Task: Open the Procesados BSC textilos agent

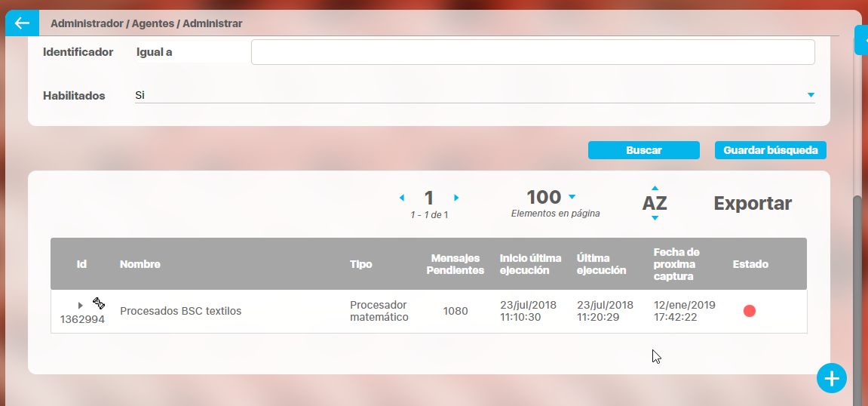Action: pos(181,311)
